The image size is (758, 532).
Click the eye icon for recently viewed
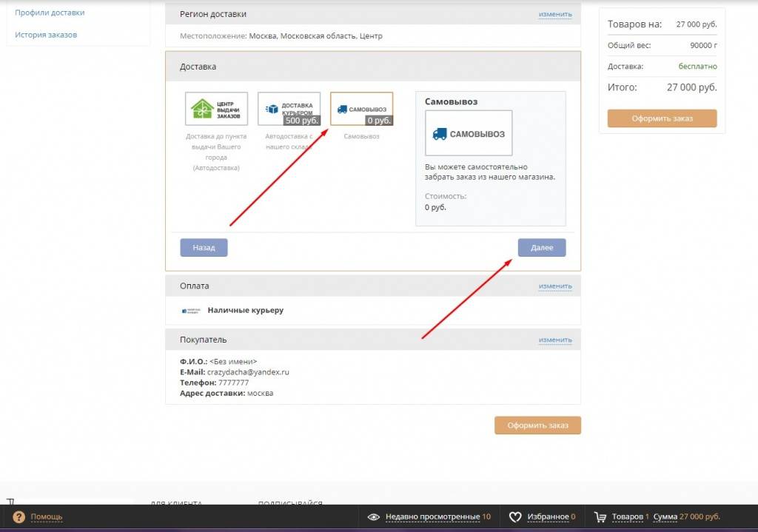374,516
